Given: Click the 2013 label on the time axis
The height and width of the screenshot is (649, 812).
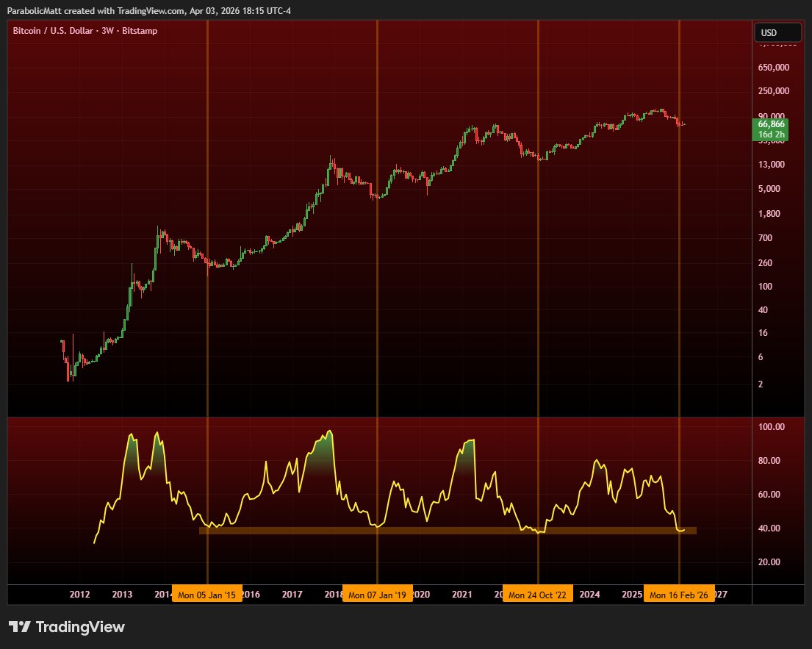Looking at the screenshot, I should pos(122,595).
